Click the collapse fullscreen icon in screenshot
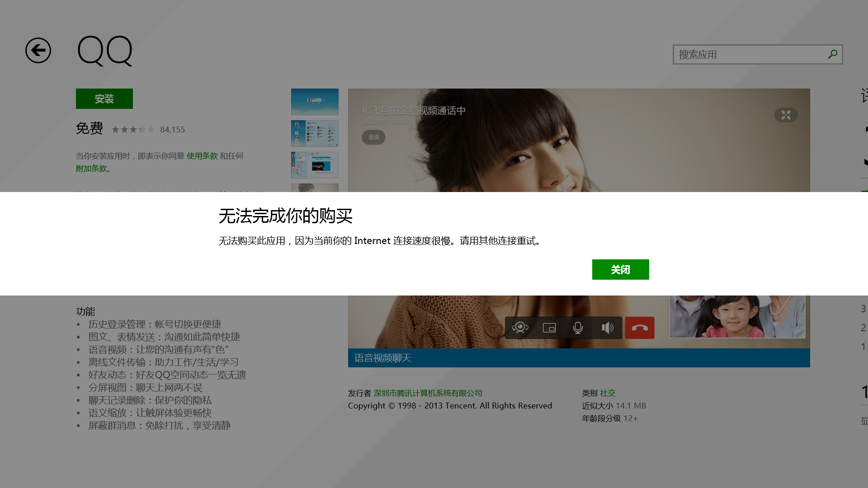 [786, 115]
